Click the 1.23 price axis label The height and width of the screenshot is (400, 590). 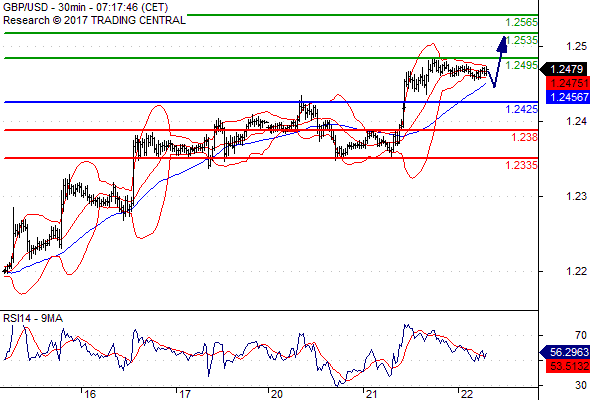click(x=576, y=196)
